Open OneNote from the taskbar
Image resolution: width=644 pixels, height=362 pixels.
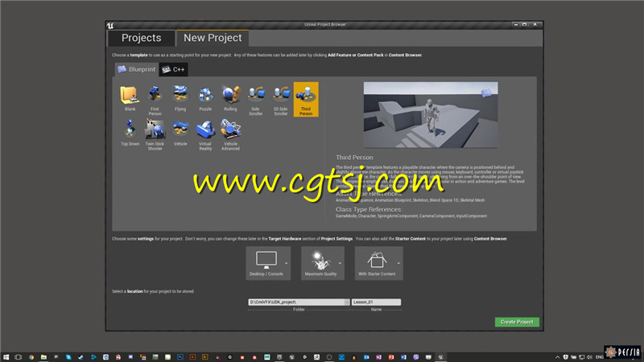pyautogui.click(x=378, y=357)
